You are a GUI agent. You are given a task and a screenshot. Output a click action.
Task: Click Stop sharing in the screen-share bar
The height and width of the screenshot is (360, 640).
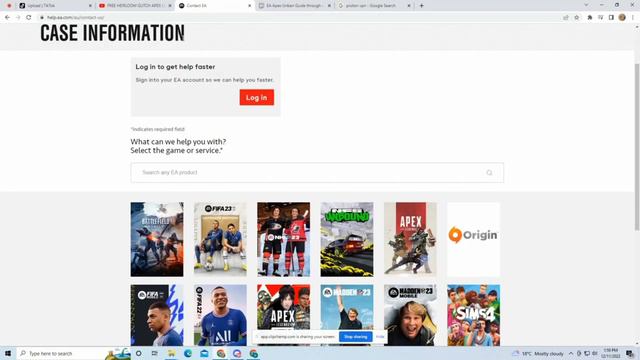click(356, 337)
